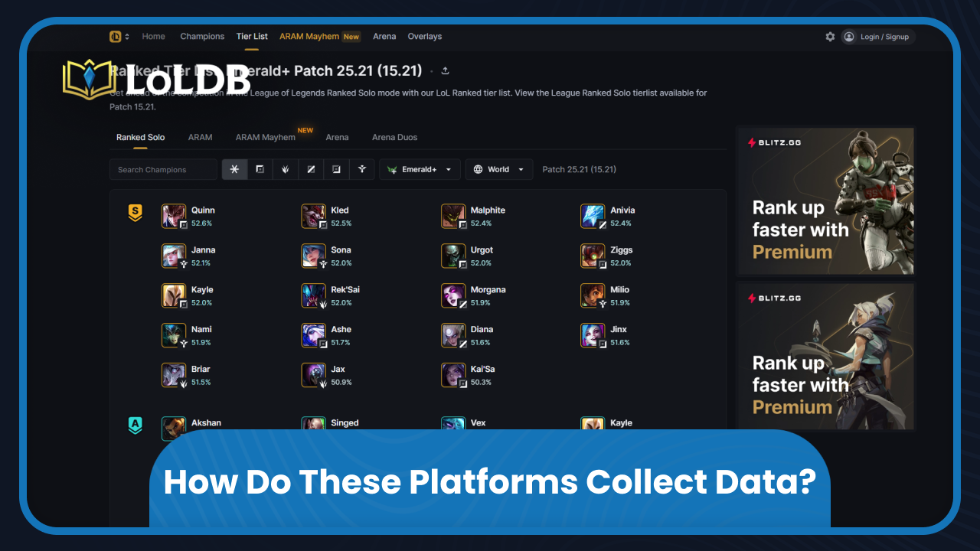Open the World region dropdown
Image resolution: width=980 pixels, height=551 pixels.
pyautogui.click(x=499, y=169)
